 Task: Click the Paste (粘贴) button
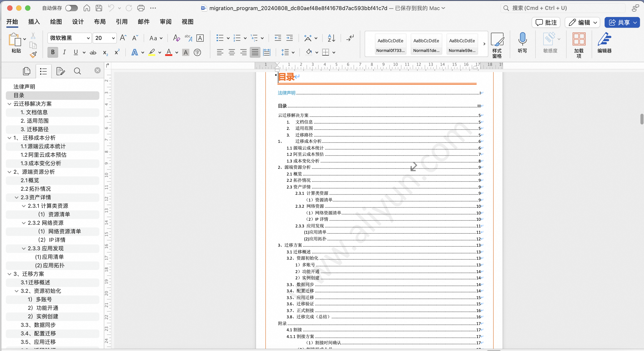point(16,43)
